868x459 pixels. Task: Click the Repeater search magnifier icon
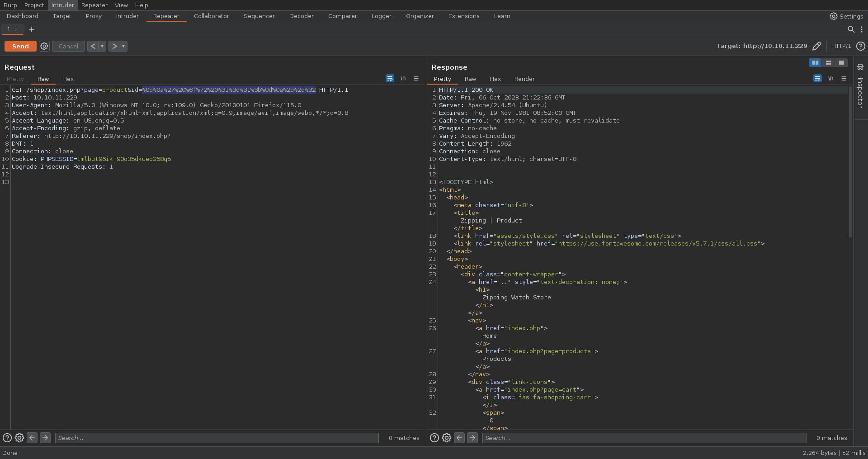(x=851, y=29)
